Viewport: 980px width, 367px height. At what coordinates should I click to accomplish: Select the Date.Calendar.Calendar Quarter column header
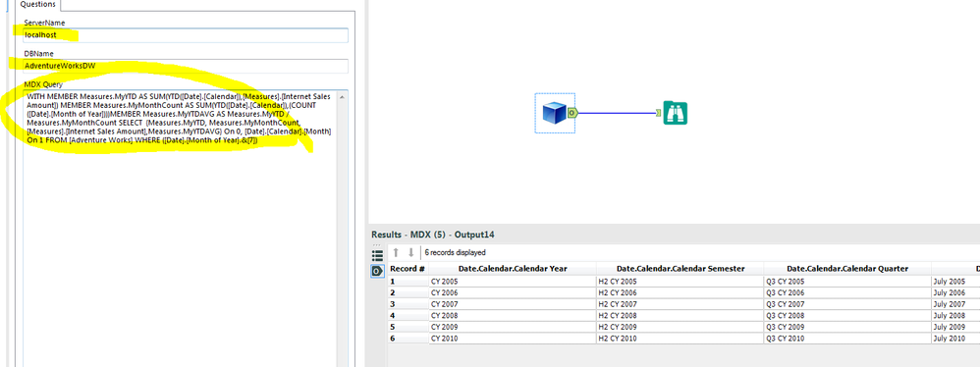click(847, 269)
